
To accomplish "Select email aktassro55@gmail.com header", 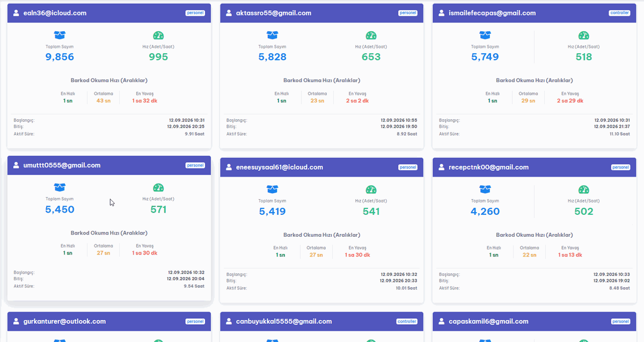I will [274, 13].
